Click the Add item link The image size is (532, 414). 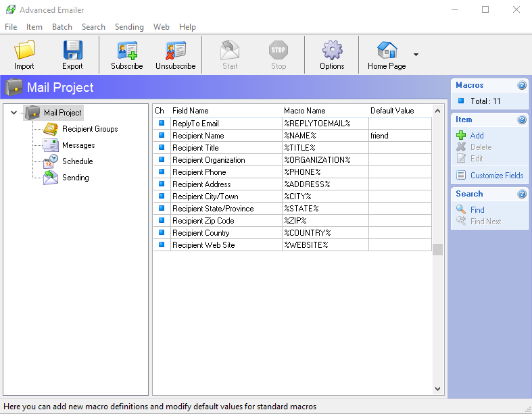pos(477,136)
